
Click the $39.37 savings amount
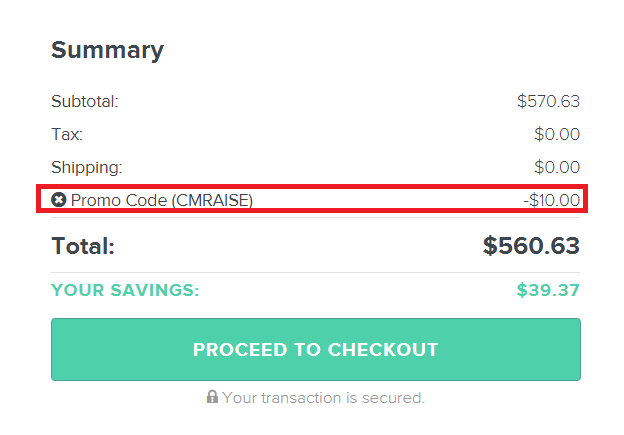coord(548,290)
